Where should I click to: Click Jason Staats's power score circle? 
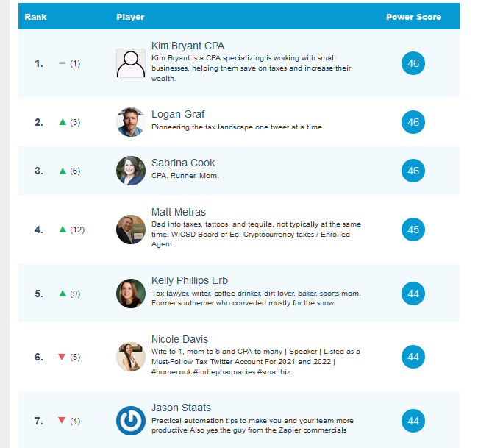(x=413, y=421)
